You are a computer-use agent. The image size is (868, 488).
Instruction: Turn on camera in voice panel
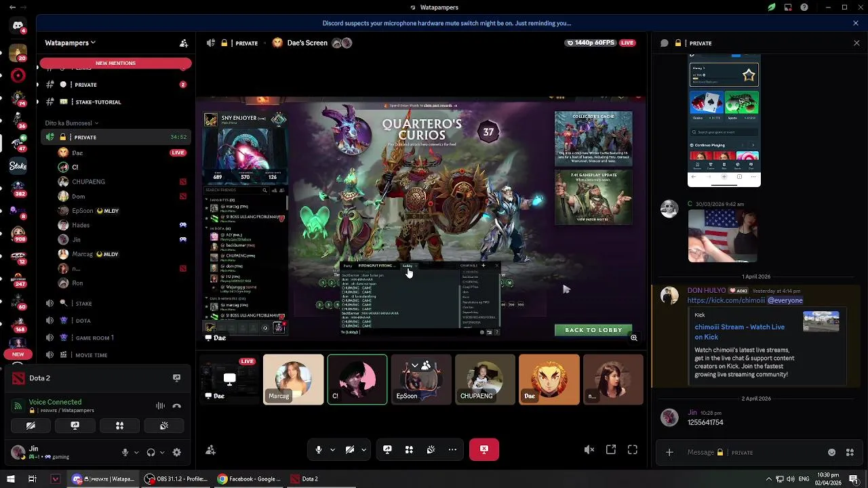[31, 426]
